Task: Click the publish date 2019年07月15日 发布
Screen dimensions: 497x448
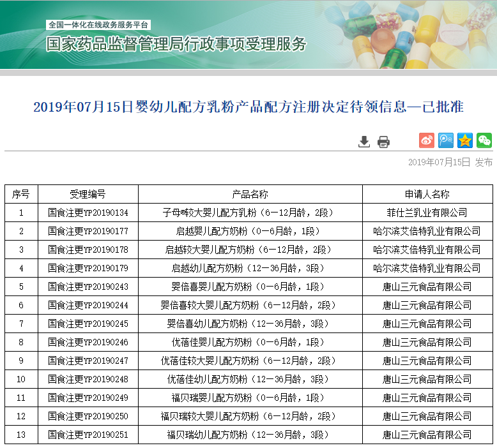Action: [x=450, y=163]
